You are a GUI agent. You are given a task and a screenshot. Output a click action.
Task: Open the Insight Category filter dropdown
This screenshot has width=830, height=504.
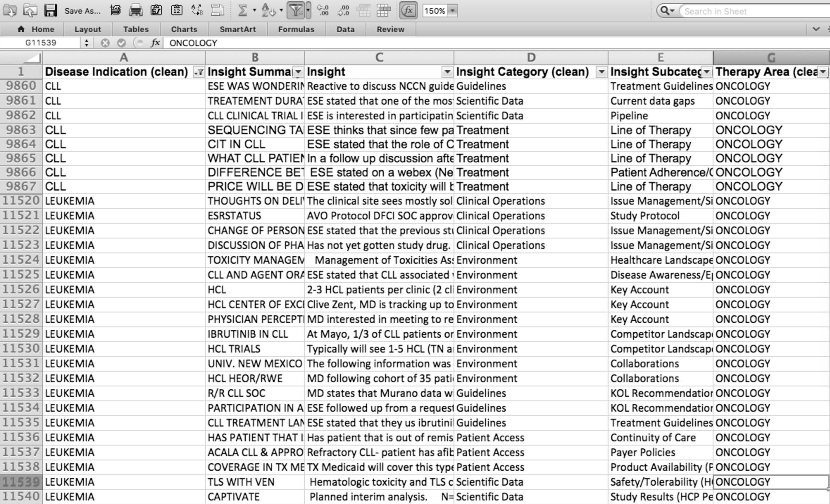tap(601, 73)
